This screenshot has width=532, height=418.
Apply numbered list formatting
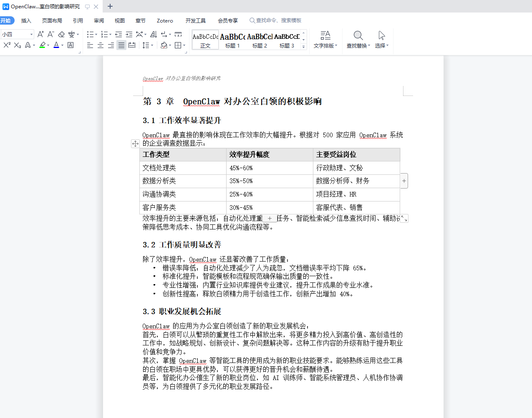[x=104, y=34]
